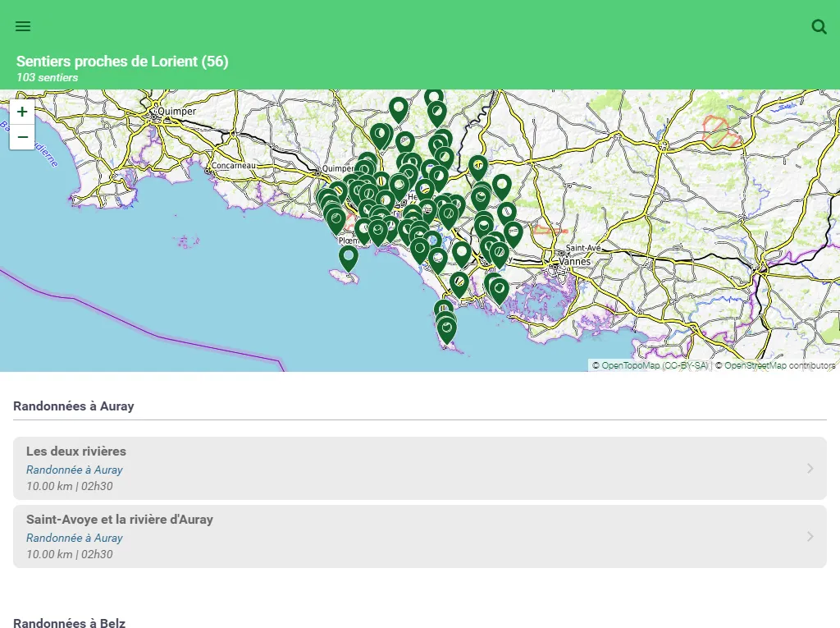Click the easternmost trail marker on the map
Screen dimensions: 840x628
point(513,233)
